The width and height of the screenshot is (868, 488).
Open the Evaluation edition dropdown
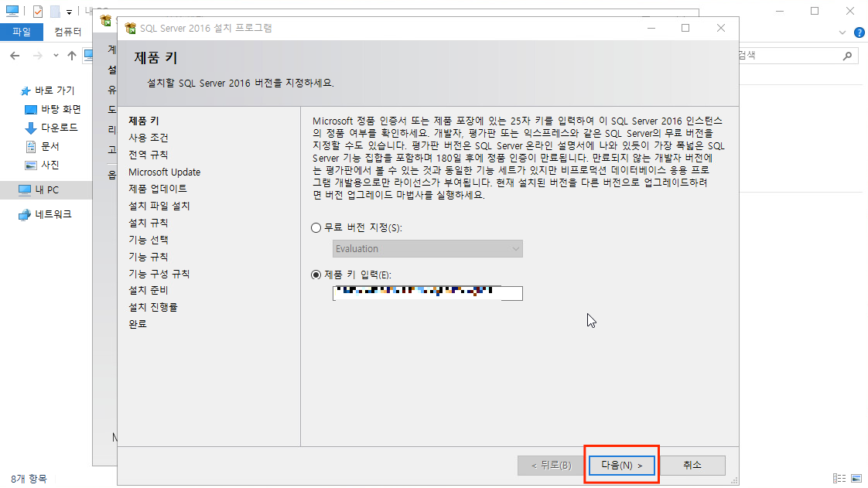coord(427,248)
